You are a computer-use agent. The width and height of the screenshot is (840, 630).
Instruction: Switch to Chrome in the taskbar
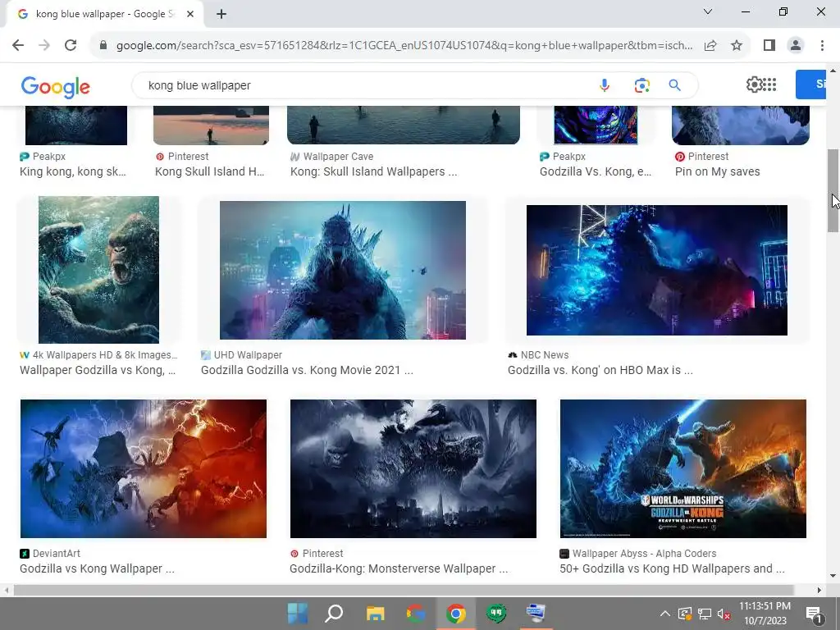pyautogui.click(x=456, y=614)
